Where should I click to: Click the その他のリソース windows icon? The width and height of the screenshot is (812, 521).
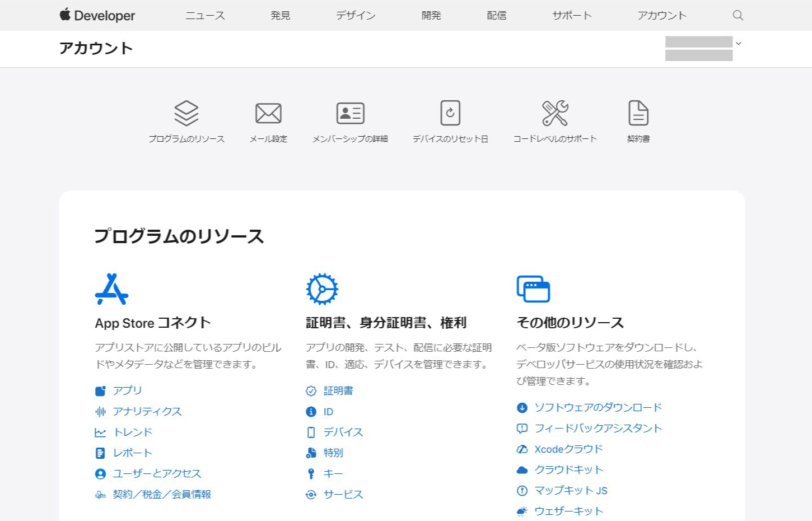[533, 289]
